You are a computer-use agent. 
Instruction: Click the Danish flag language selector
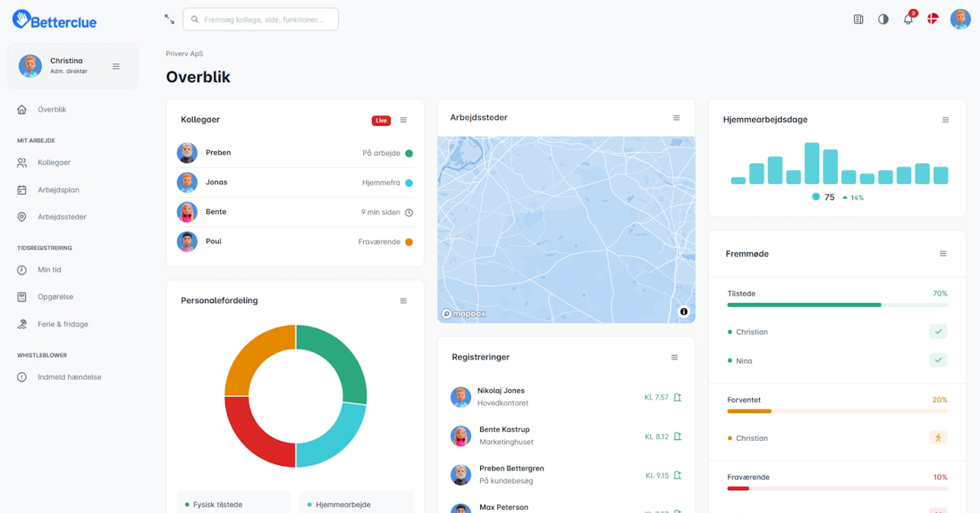pyautogui.click(x=933, y=19)
